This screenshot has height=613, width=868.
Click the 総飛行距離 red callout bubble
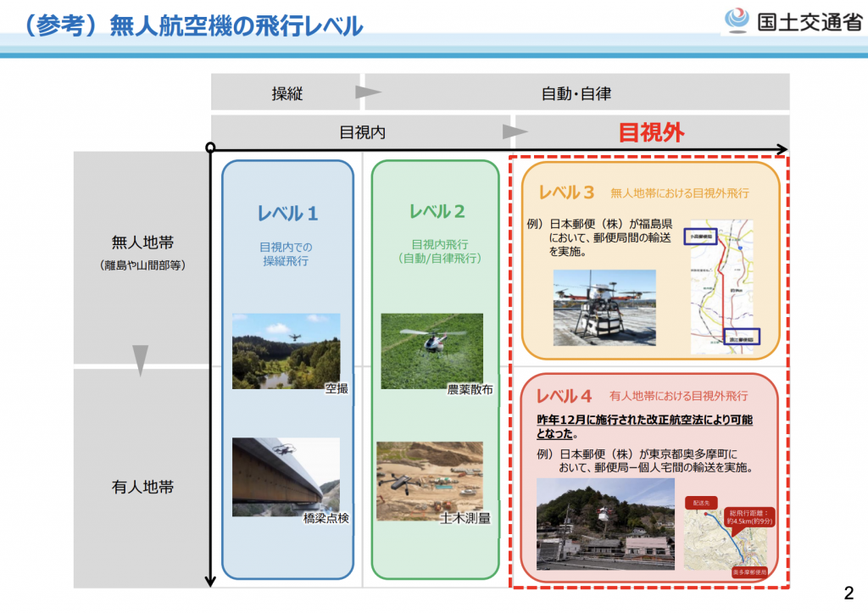(x=745, y=518)
